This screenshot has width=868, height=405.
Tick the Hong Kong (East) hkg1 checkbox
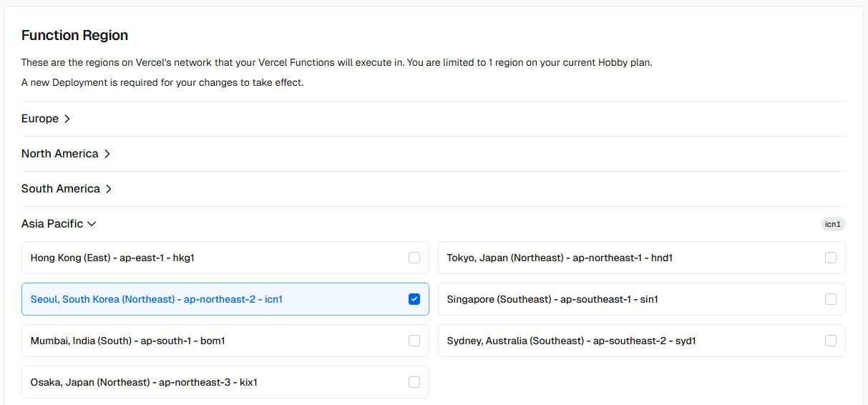tap(414, 258)
